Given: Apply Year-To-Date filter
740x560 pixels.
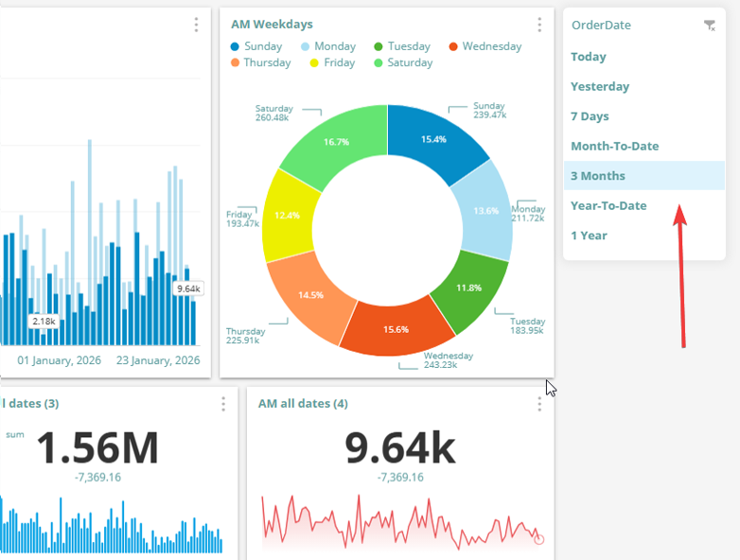Looking at the screenshot, I should [x=608, y=206].
